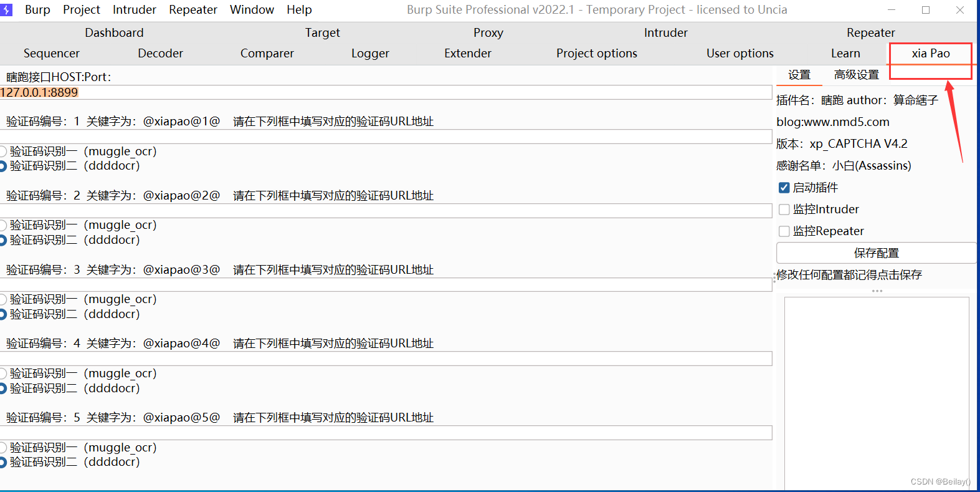This screenshot has height=492, width=980.
Task: Select ddddocr radio for captcha 2
Action: tap(3, 240)
